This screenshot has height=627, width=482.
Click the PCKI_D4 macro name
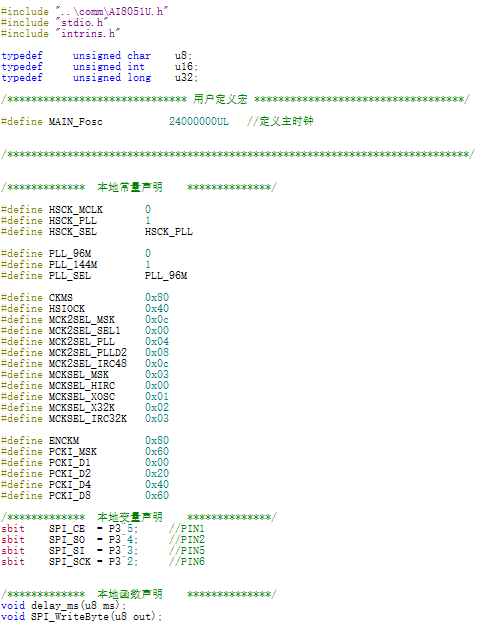pyautogui.click(x=70, y=485)
